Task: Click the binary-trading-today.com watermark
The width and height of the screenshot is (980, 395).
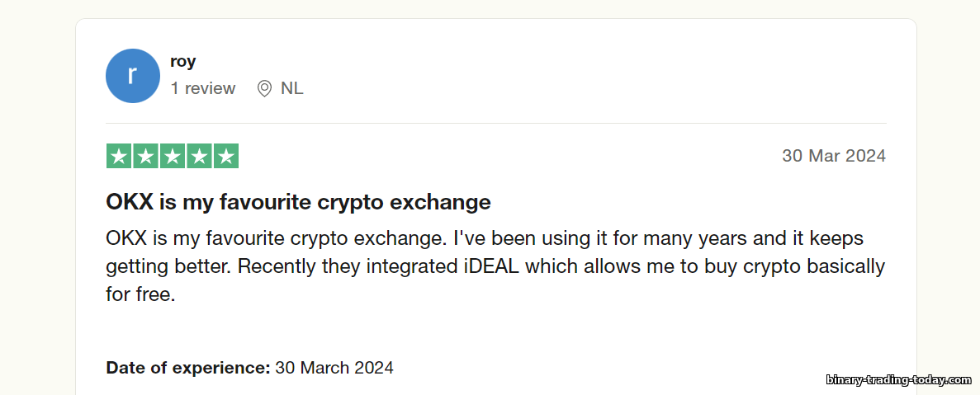Action: click(899, 379)
